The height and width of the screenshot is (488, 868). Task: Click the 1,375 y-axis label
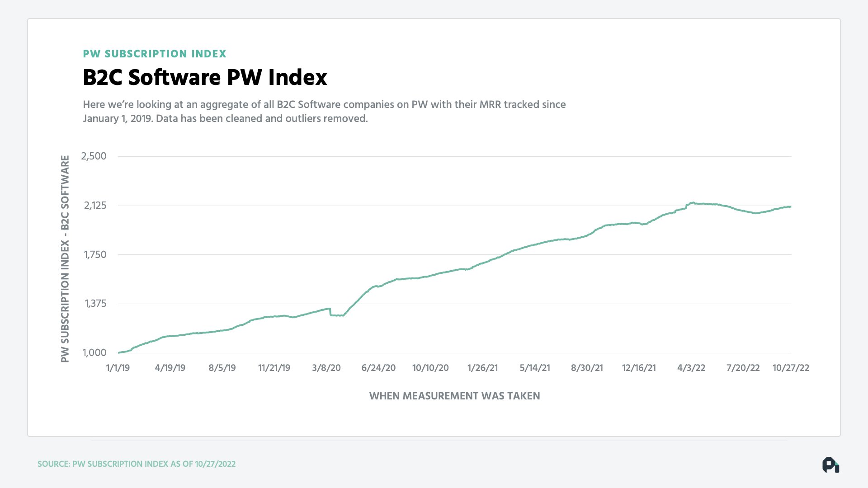pyautogui.click(x=95, y=304)
